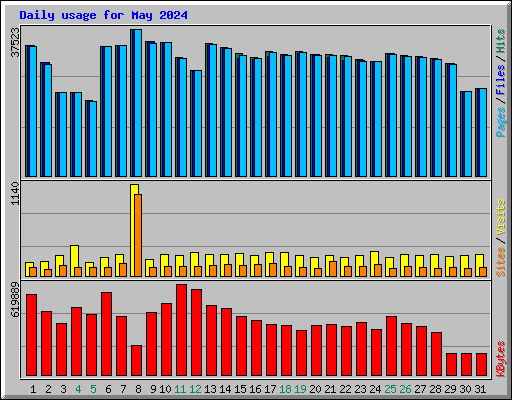
Task: Click the tall orange sites bar for day 8
Action: click(x=138, y=235)
